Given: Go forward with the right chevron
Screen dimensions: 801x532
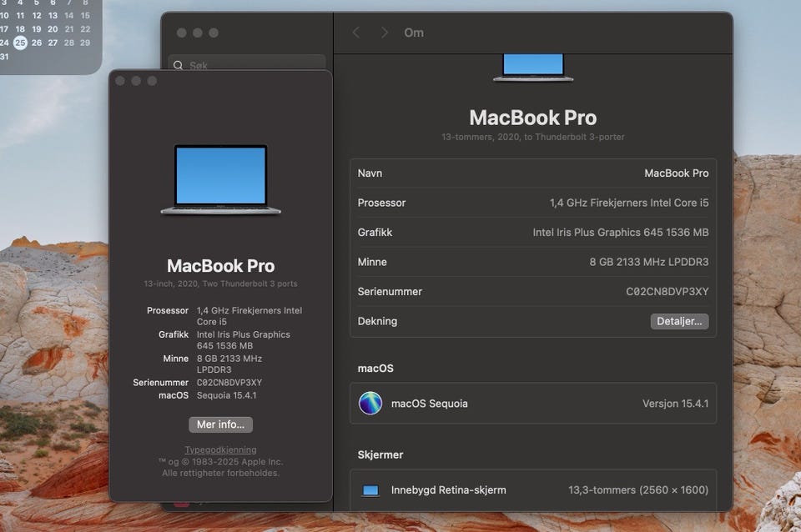Looking at the screenshot, I should point(385,33).
